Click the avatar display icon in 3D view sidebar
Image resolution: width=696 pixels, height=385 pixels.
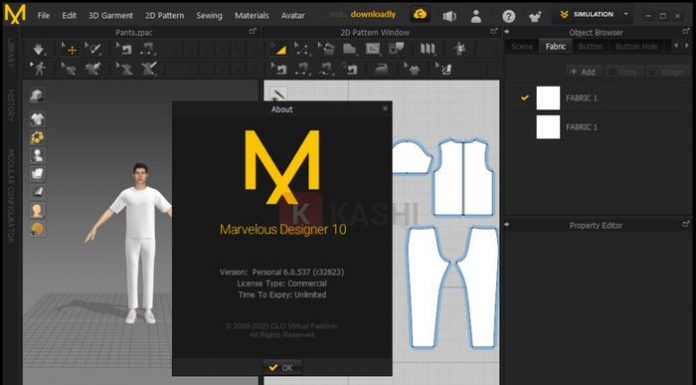coord(37,155)
